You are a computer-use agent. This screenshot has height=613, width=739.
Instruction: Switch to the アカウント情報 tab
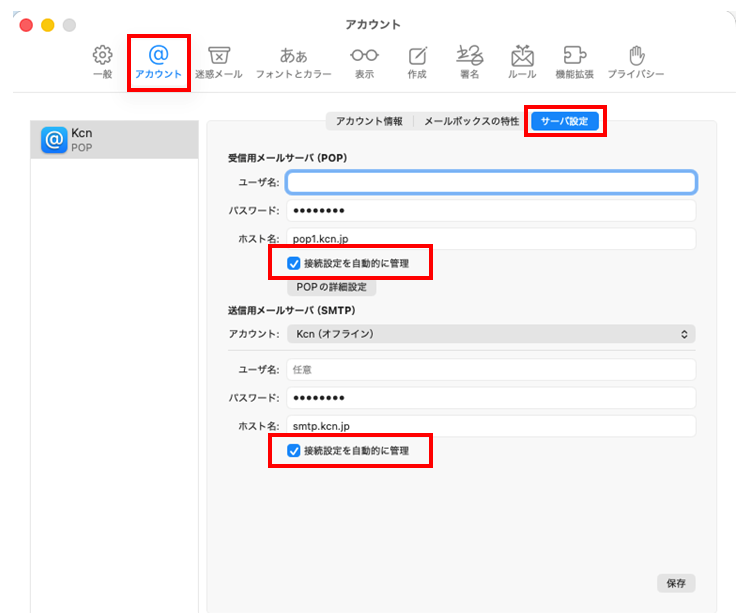click(x=369, y=121)
